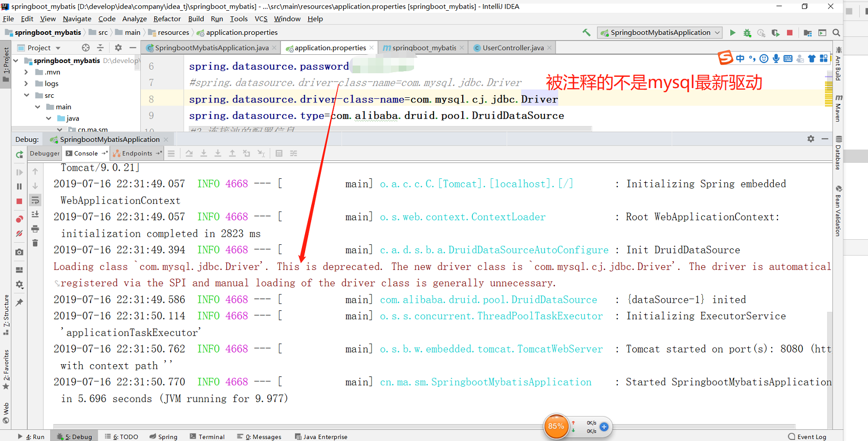This screenshot has height=441, width=868.
Task: Click Run Anything icon in top toolbar
Action: (x=822, y=32)
